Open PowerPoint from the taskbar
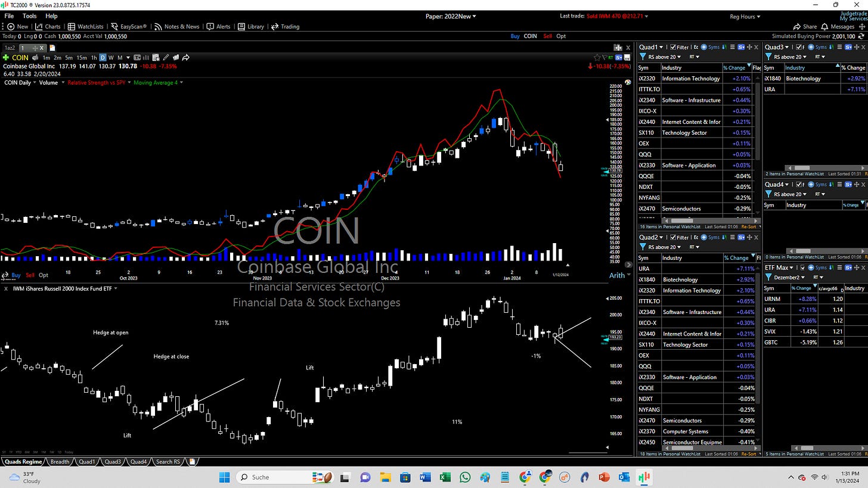 [x=604, y=477]
